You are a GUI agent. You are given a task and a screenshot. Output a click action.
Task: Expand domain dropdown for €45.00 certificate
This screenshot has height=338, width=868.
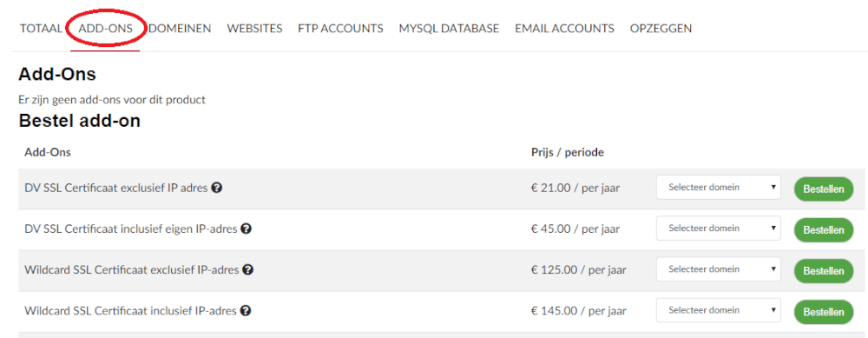[x=719, y=229]
